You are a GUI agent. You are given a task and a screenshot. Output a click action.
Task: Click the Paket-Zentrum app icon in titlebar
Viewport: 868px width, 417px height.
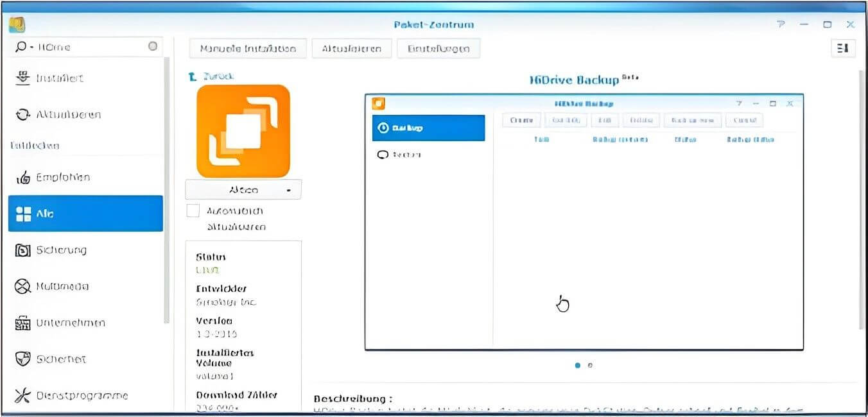coord(18,24)
